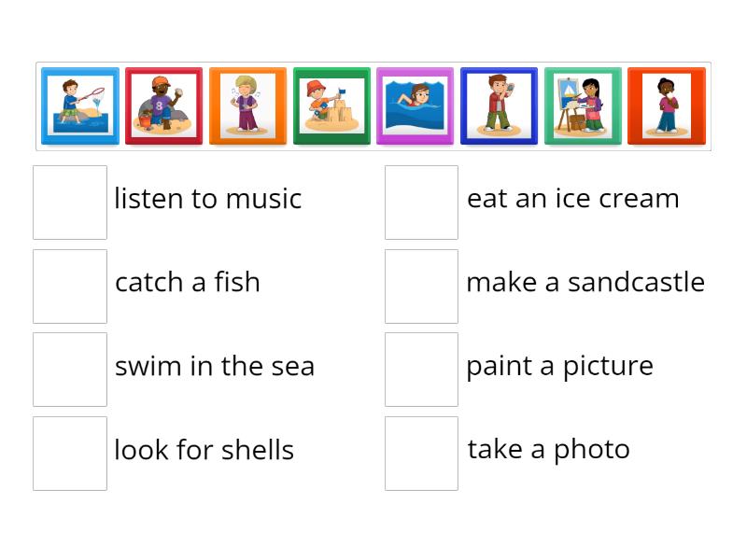The height and width of the screenshot is (560, 747).
Task: Click the blank box beside "eat an ice cream"
Action: pos(421,203)
